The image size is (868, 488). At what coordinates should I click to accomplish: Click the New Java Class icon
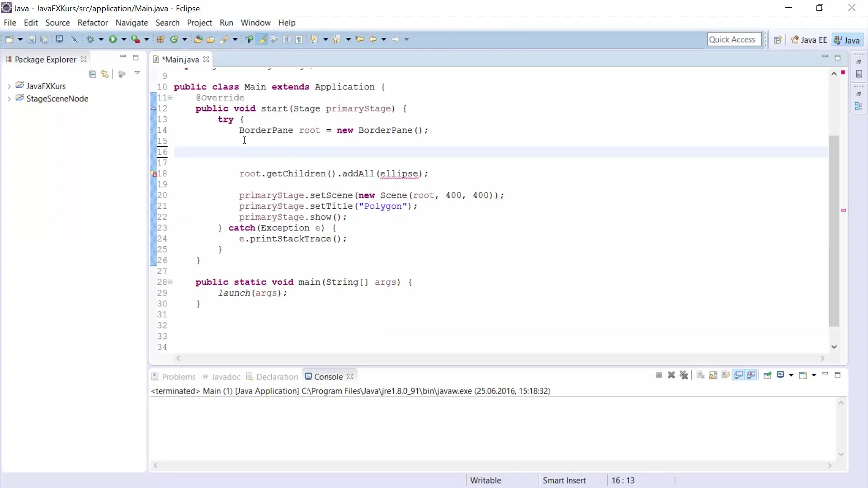point(174,39)
